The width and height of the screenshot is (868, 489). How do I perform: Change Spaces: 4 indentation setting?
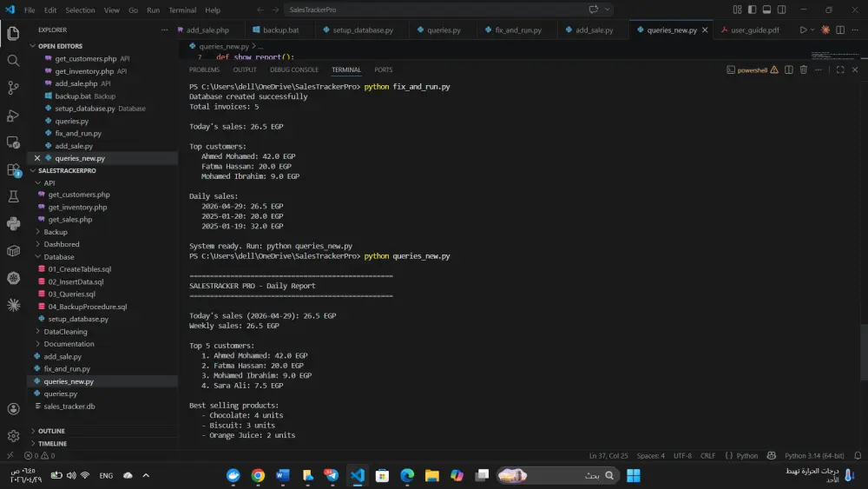point(650,456)
